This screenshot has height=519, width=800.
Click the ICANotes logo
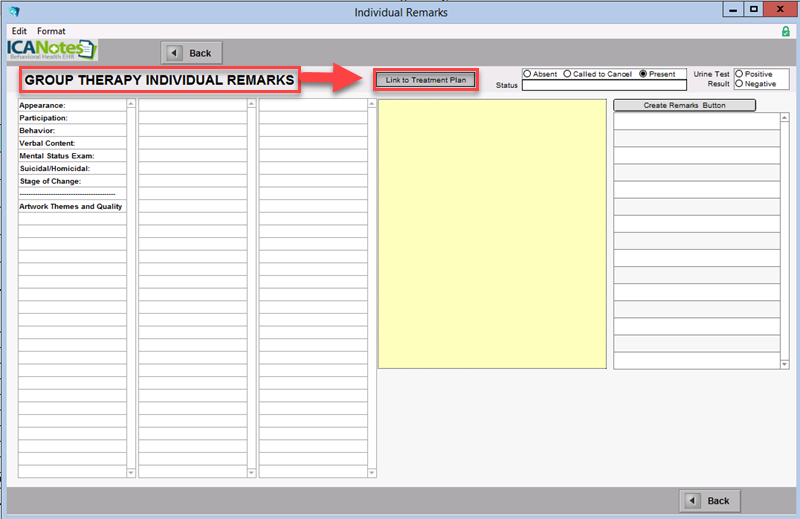click(x=50, y=50)
